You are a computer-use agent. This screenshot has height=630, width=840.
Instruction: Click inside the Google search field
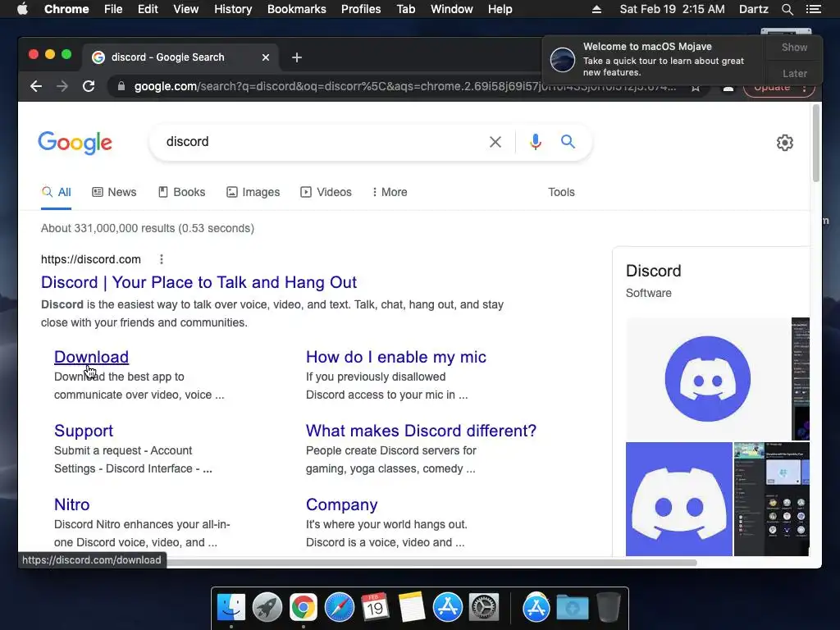(x=322, y=142)
